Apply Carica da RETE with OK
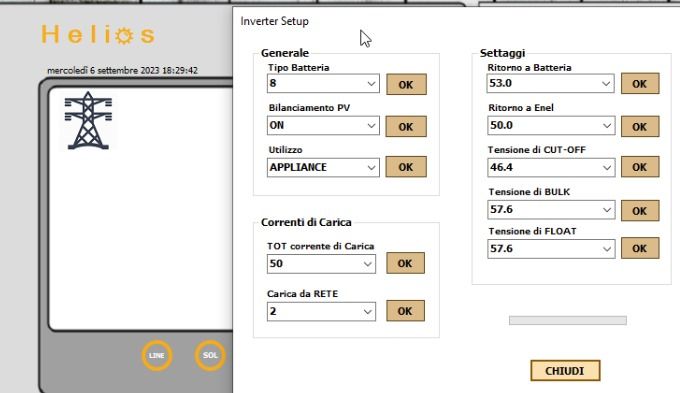The image size is (680, 393). point(405,311)
